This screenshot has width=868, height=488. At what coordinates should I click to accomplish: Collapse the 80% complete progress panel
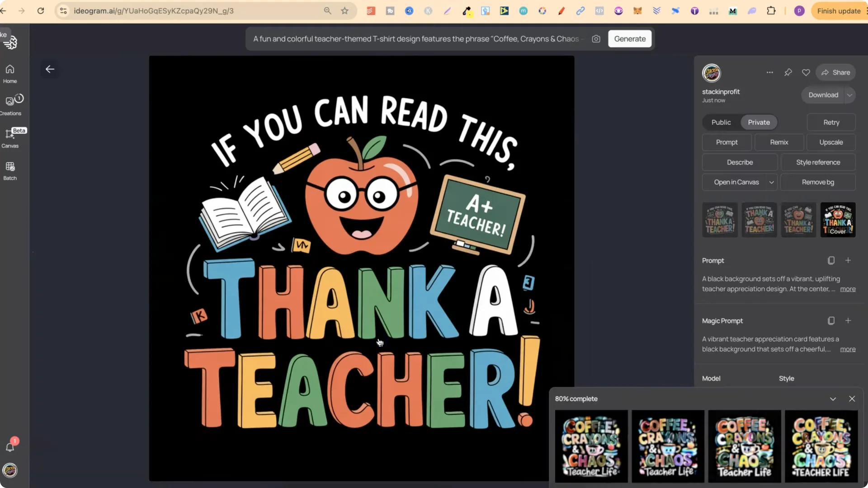tap(833, 399)
